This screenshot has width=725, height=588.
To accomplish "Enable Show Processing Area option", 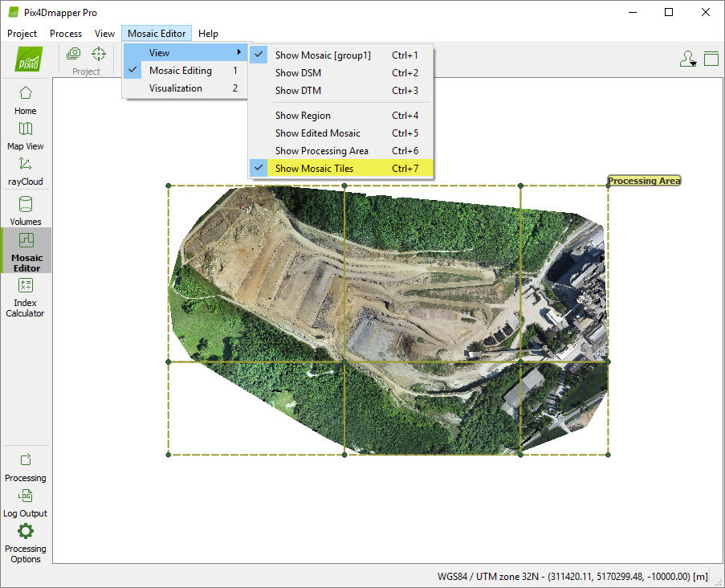I will (x=321, y=151).
